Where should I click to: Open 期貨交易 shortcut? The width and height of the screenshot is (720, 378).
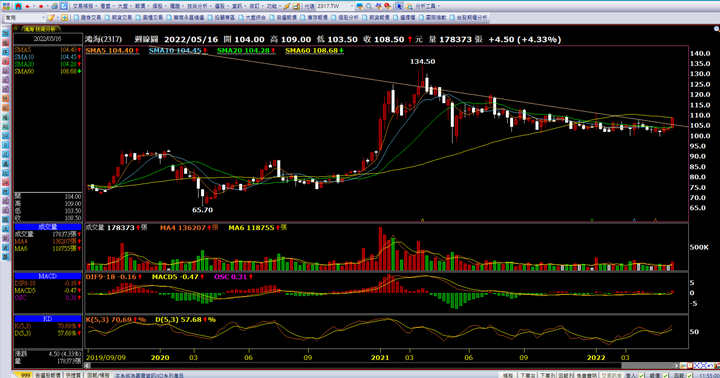[x=118, y=17]
